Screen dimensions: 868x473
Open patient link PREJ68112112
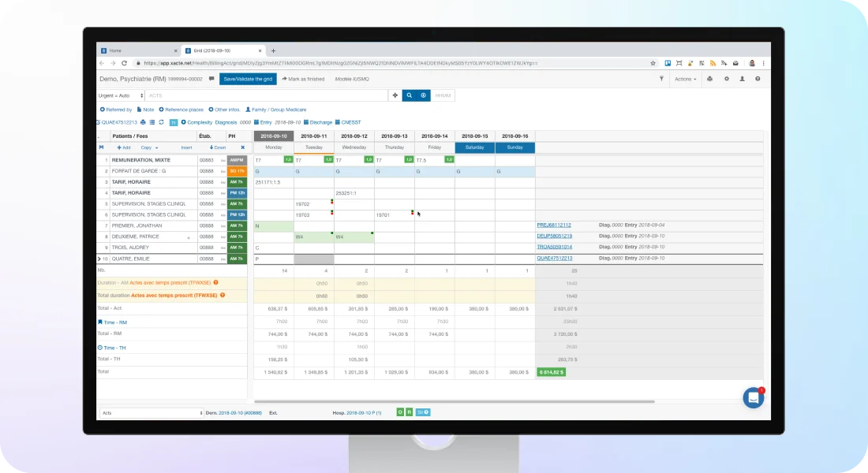[554, 225]
